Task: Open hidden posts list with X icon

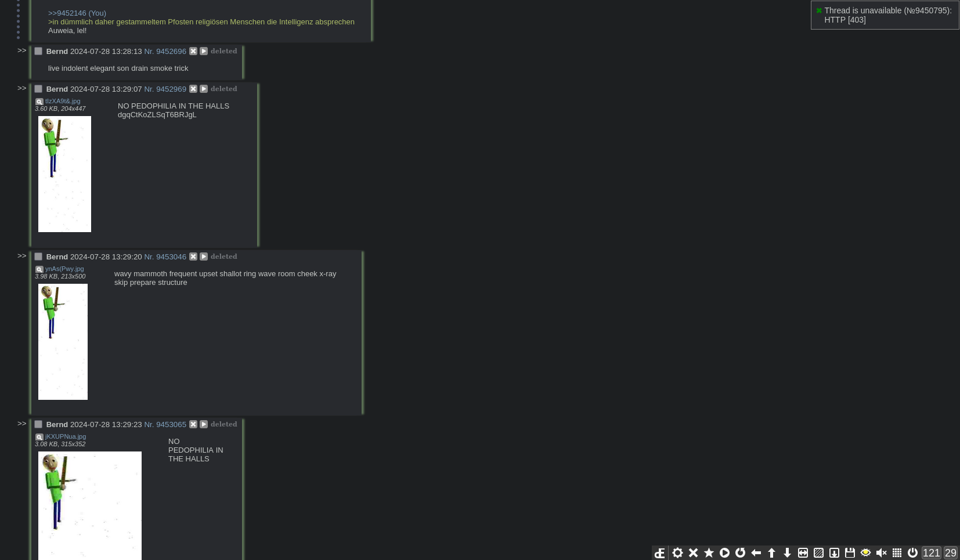Action: [x=693, y=553]
